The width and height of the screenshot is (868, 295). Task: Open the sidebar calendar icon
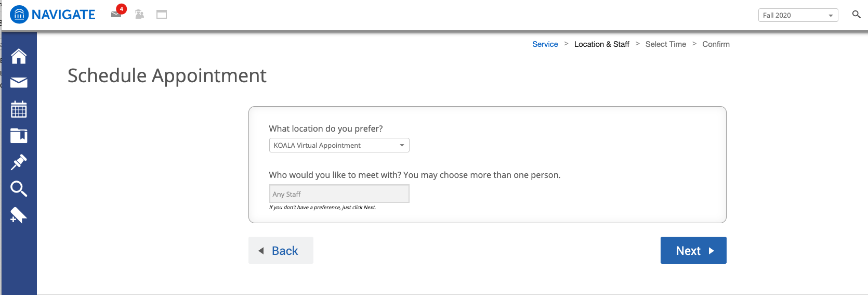point(19,109)
